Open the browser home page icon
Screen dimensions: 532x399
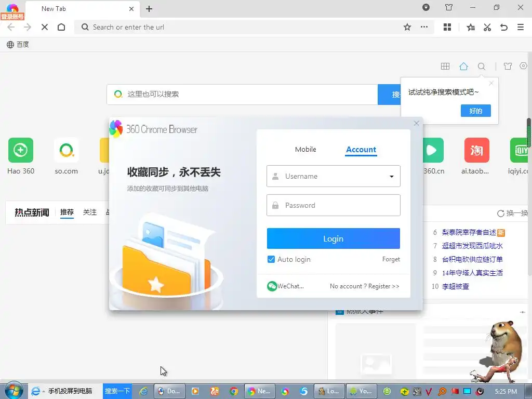click(x=61, y=27)
